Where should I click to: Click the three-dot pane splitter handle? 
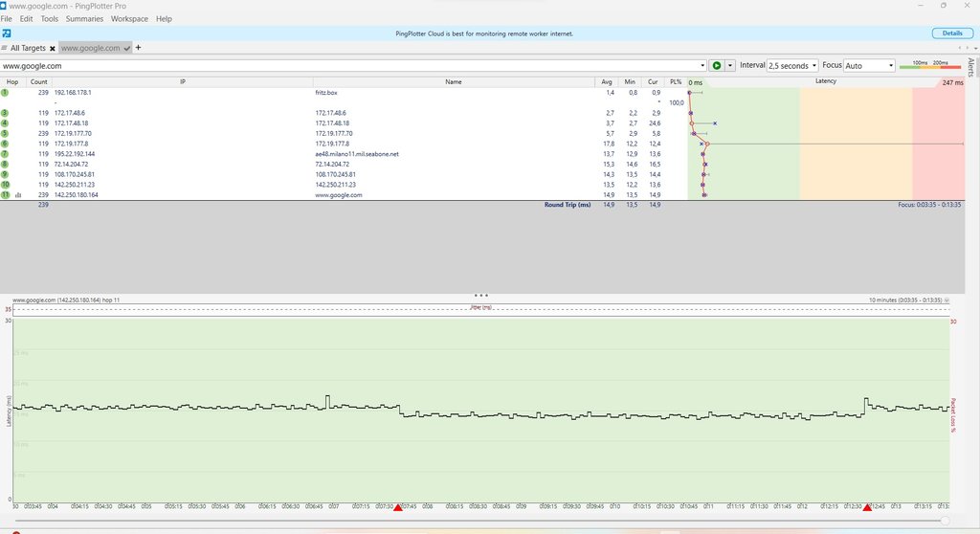click(480, 295)
